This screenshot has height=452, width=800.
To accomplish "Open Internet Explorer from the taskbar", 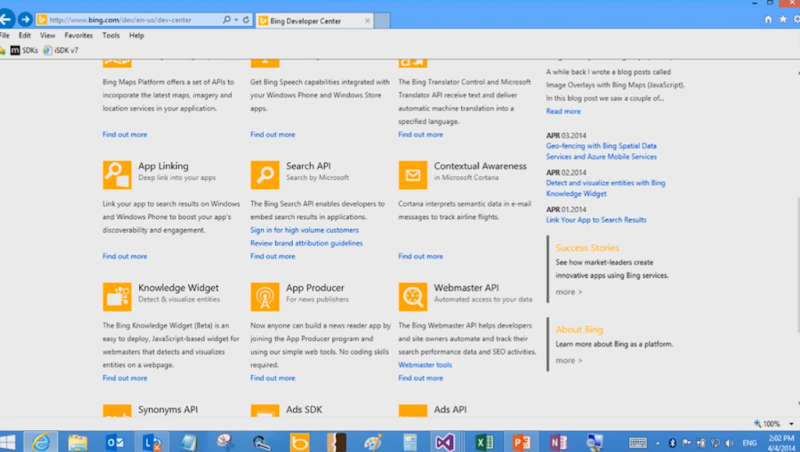I will [x=41, y=442].
